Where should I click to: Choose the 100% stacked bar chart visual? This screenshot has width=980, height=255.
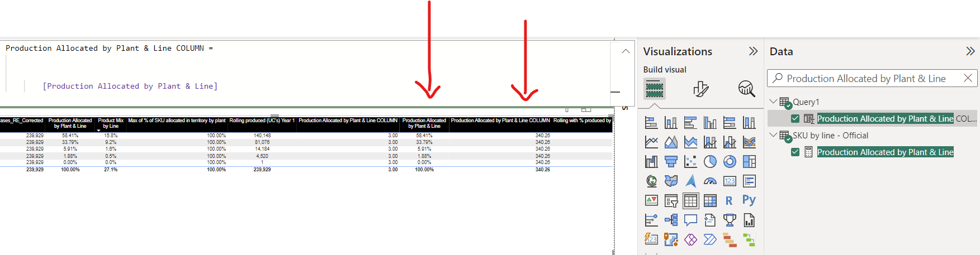click(x=730, y=122)
